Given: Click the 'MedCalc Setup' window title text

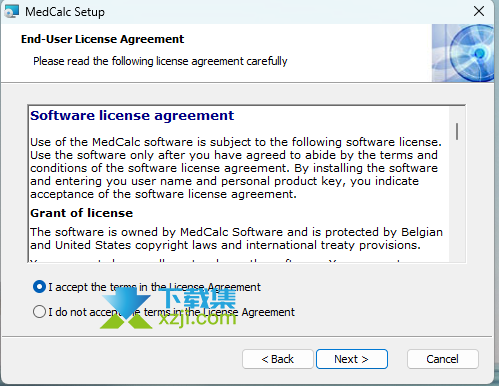Looking at the screenshot, I should click(x=65, y=12).
